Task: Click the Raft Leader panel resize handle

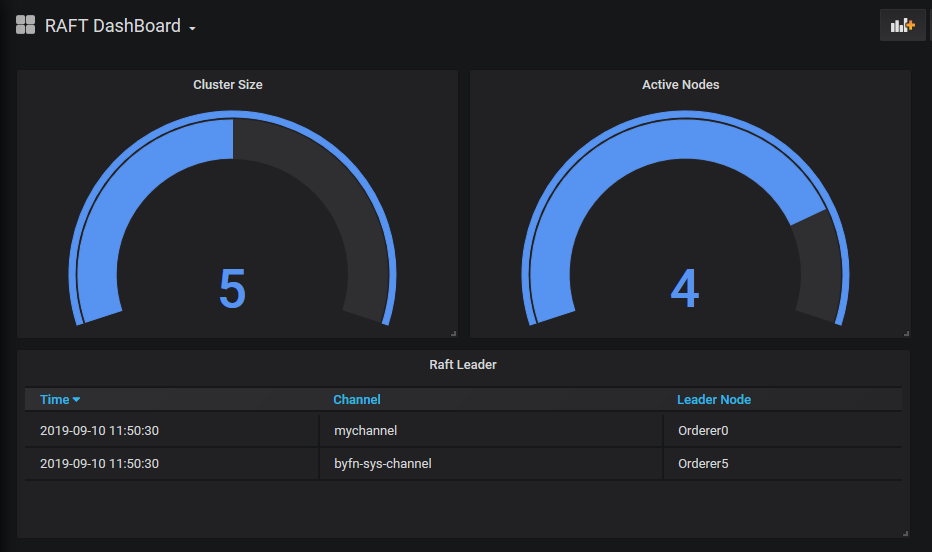Action: (905, 534)
